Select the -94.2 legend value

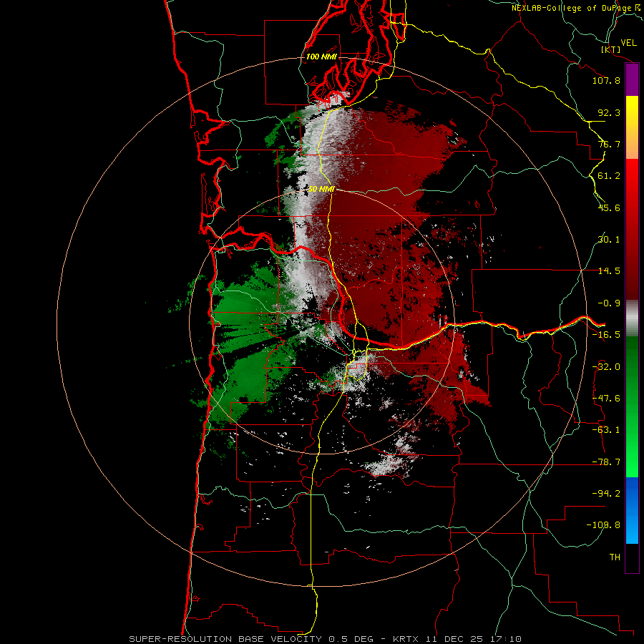[606, 493]
